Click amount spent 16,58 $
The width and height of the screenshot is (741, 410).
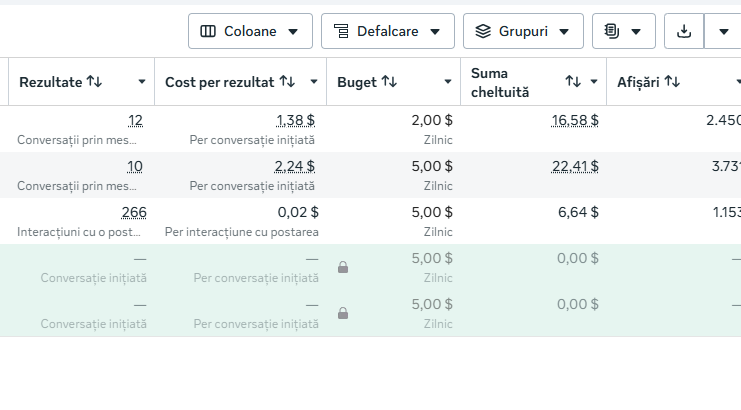[x=575, y=120]
